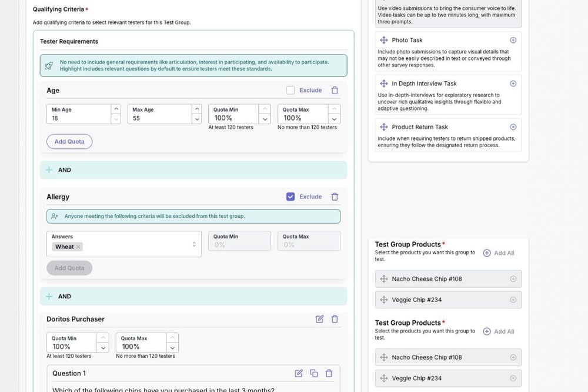Click the Exclude label for Allergy
This screenshot has height=392, width=588.
(310, 197)
